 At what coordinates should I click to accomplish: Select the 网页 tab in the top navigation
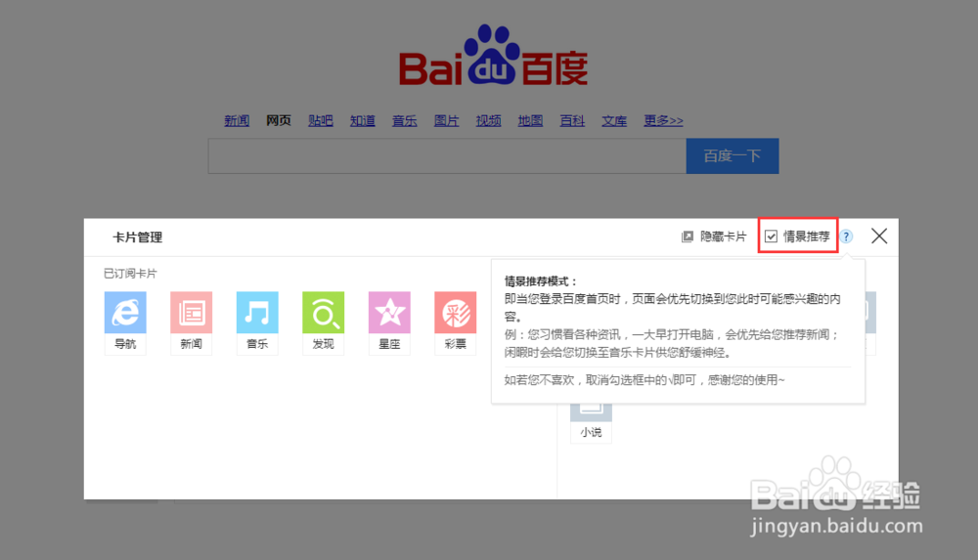(x=279, y=120)
